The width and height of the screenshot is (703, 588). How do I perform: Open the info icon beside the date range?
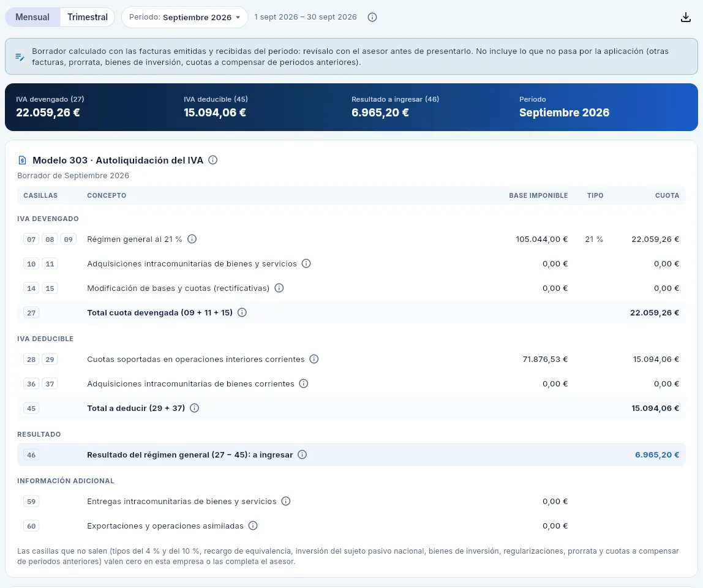coord(372,17)
